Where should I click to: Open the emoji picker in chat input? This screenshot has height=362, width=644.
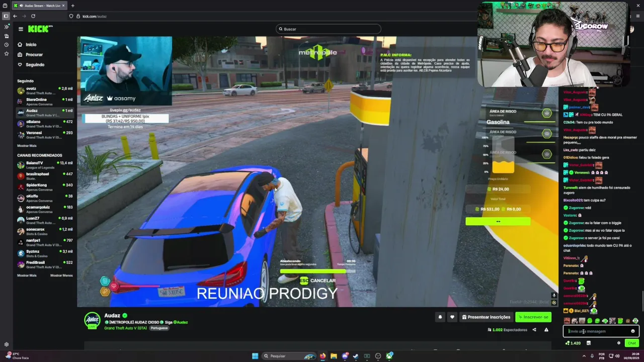pos(633,331)
